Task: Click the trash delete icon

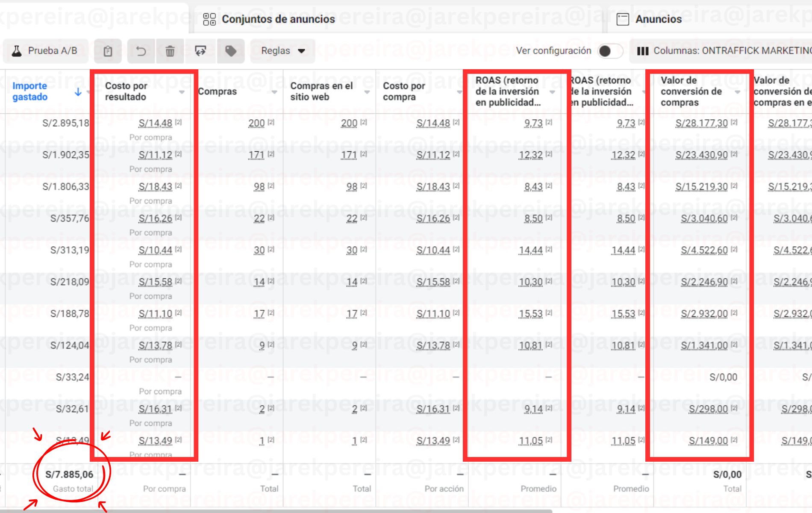Action: 170,51
